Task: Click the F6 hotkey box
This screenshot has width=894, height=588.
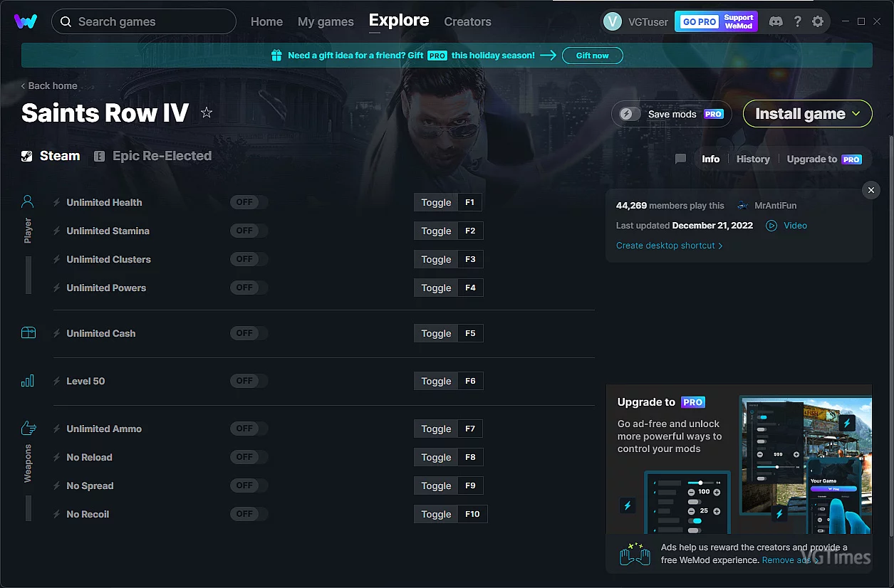Action: (x=470, y=381)
